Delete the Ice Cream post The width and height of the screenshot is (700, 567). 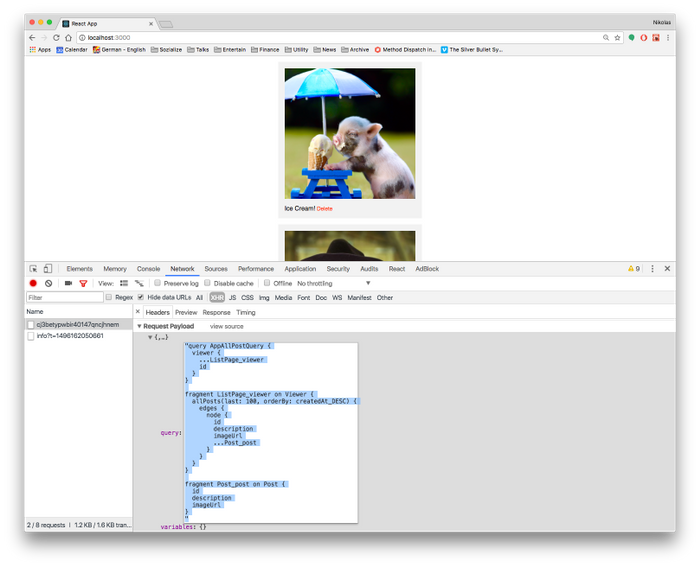tap(325, 209)
